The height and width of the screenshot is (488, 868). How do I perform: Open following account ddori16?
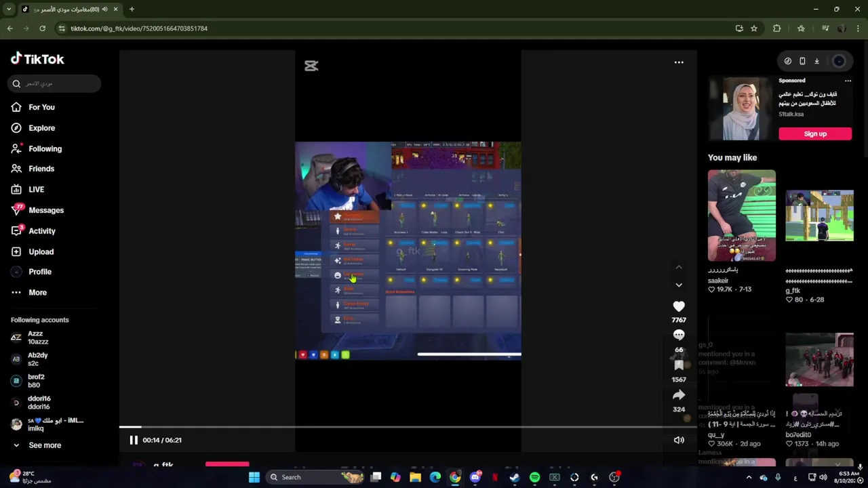tap(39, 403)
